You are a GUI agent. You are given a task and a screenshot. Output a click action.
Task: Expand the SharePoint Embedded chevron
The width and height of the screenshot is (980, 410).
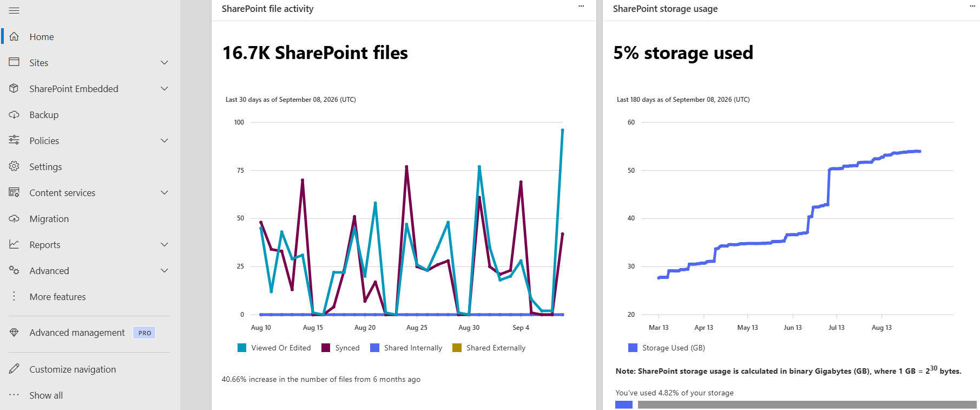tap(165, 88)
